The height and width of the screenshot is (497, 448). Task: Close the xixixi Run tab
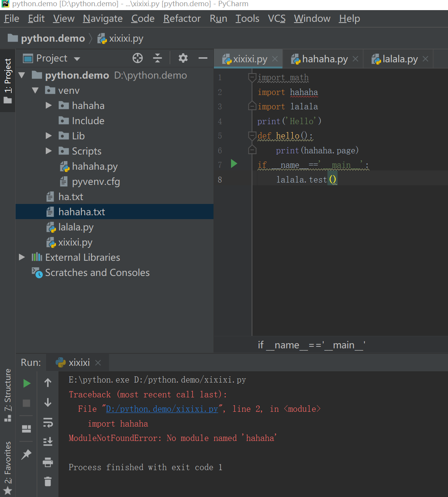click(x=98, y=363)
